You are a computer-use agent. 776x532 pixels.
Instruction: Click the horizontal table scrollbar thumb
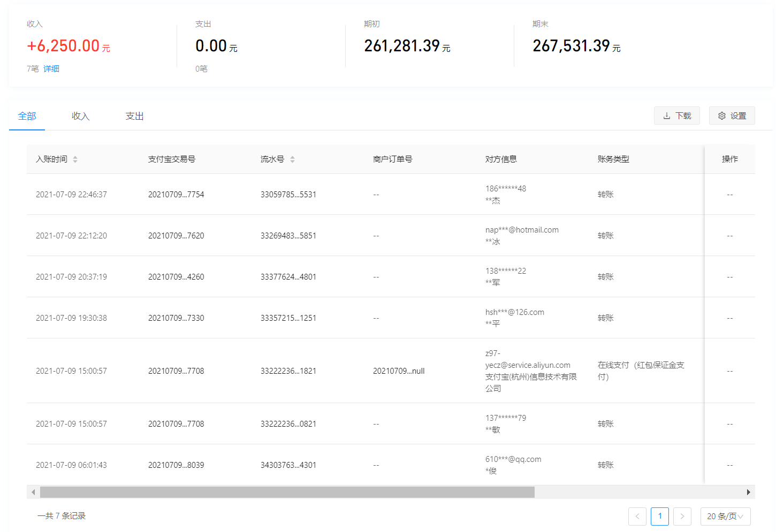click(x=287, y=492)
